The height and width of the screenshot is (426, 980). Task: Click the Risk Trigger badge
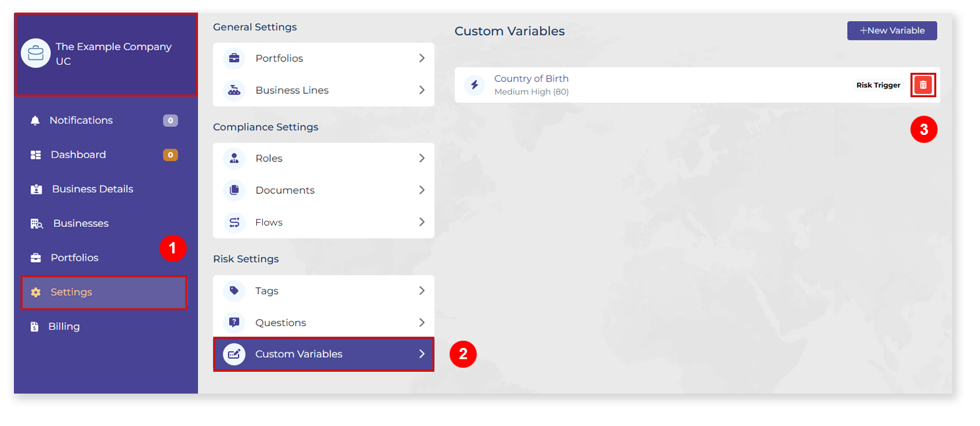click(x=878, y=85)
